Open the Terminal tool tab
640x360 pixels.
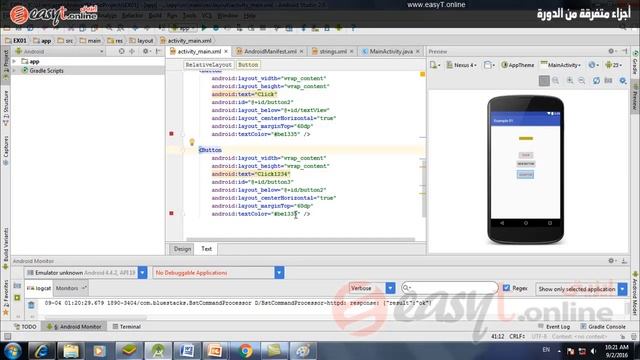point(127,327)
